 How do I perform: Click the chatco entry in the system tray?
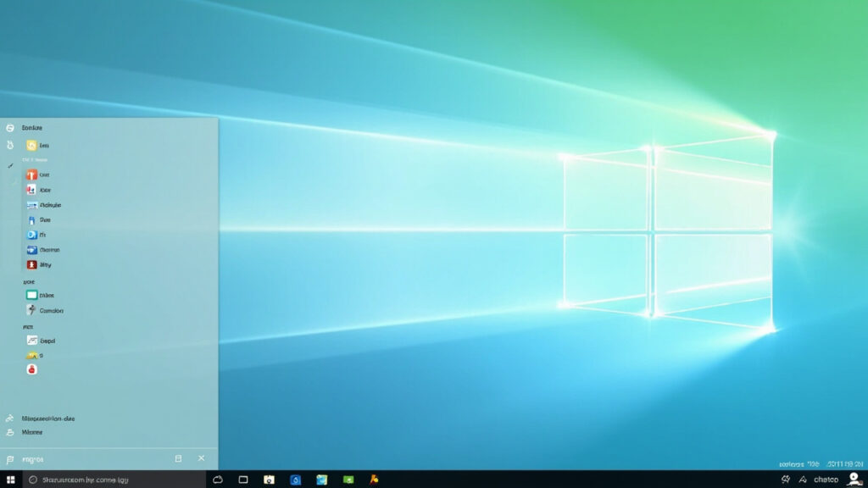pyautogui.click(x=826, y=480)
